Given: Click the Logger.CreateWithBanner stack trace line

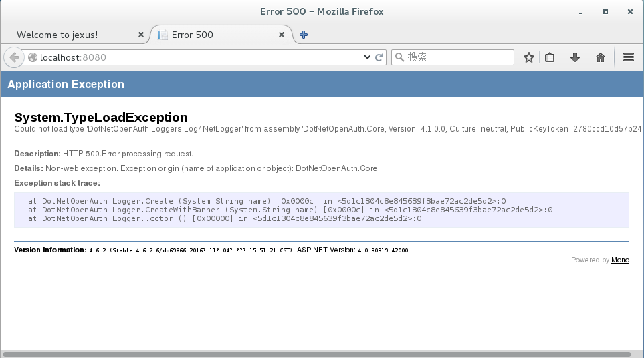Looking at the screenshot, I should [x=290, y=210].
